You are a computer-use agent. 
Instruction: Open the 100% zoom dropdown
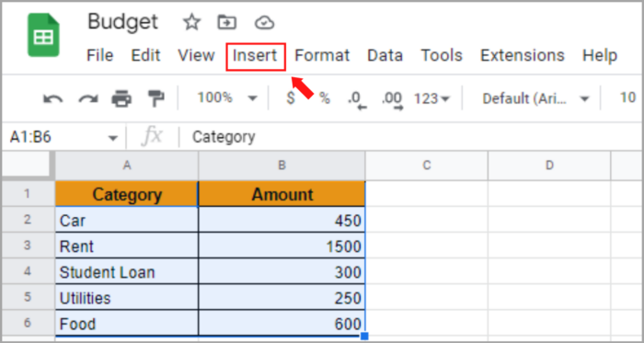226,98
